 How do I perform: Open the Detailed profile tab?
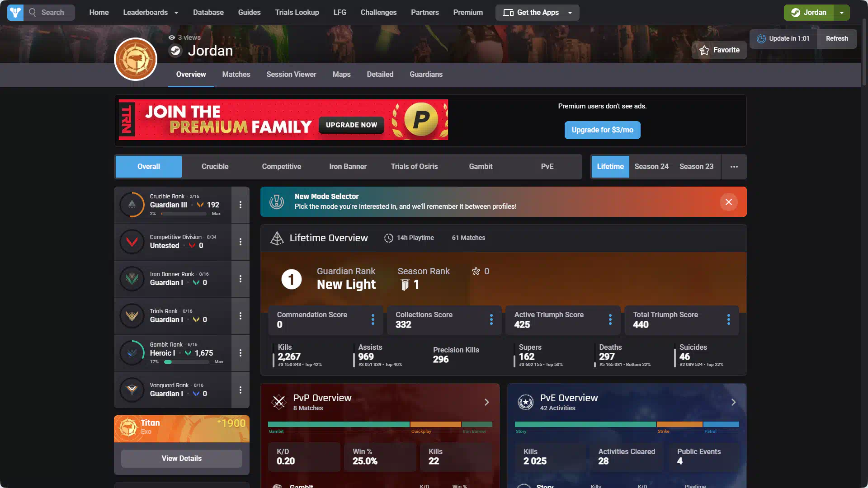coord(380,75)
